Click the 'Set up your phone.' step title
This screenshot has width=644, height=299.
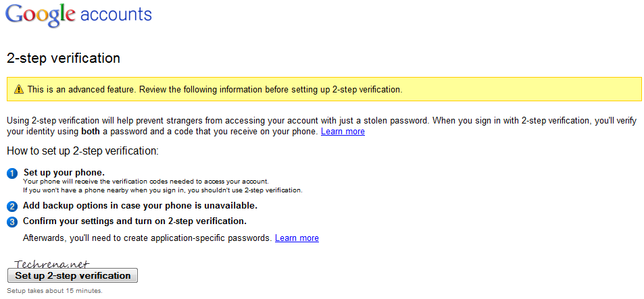pos(64,172)
